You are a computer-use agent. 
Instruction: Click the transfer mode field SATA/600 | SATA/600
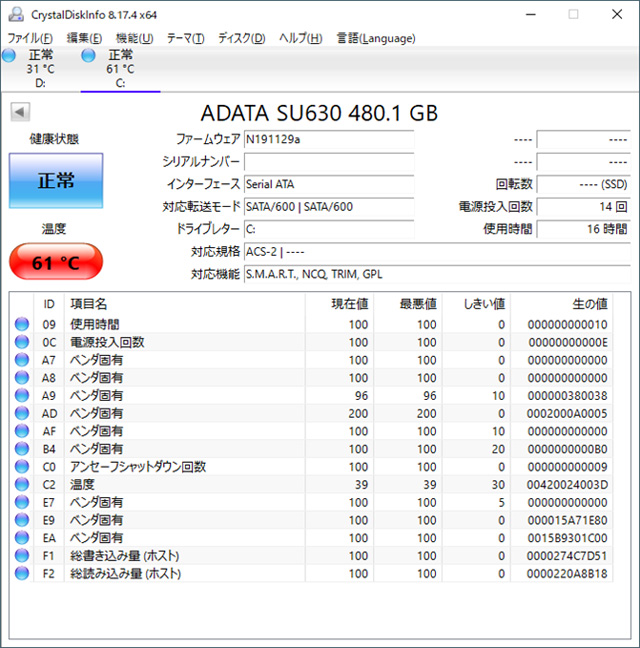329,206
